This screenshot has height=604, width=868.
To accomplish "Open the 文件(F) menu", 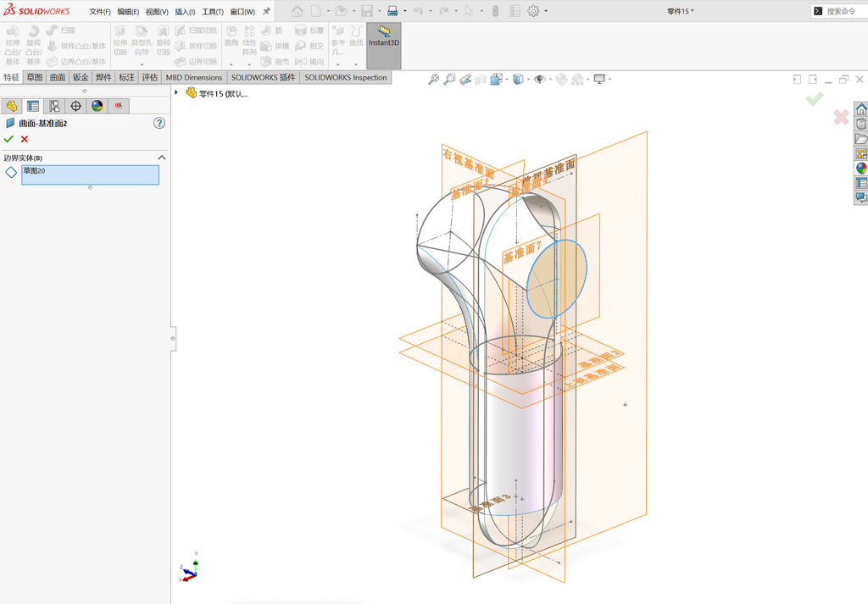I will (100, 12).
